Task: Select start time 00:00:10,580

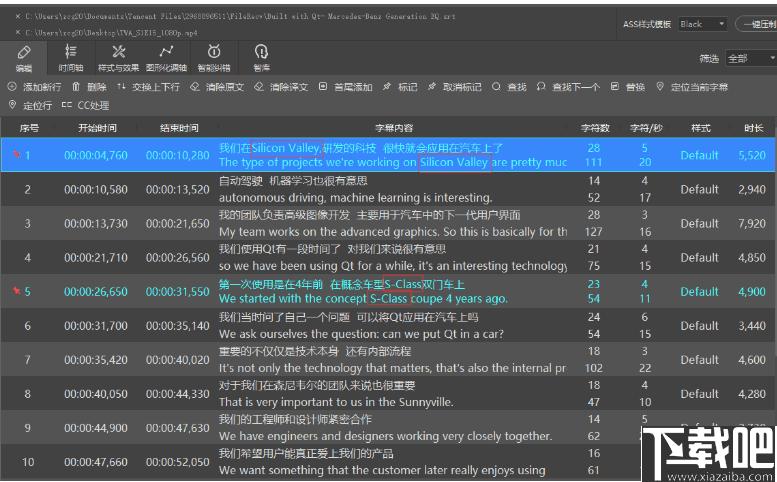Action: 96,189
